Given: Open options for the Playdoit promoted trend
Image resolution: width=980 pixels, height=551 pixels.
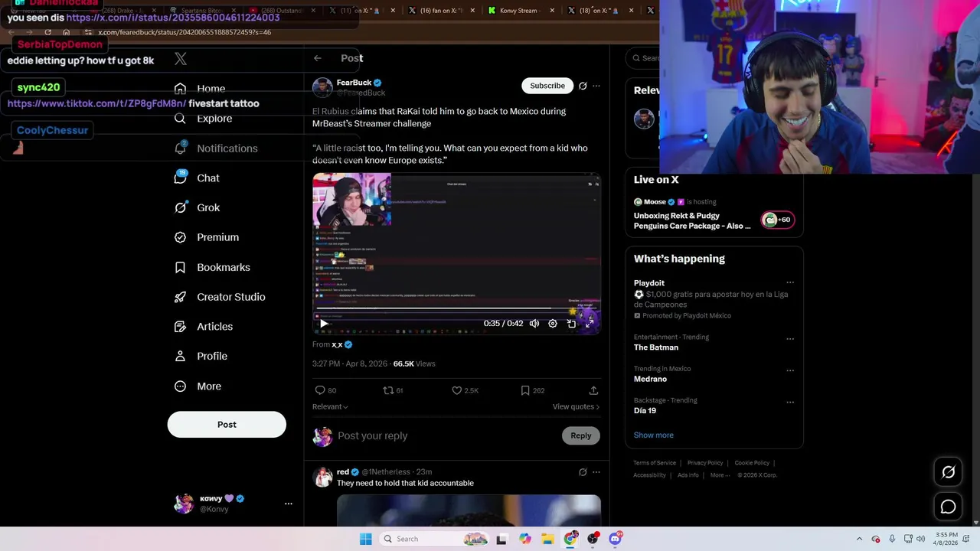Looking at the screenshot, I should pos(790,283).
